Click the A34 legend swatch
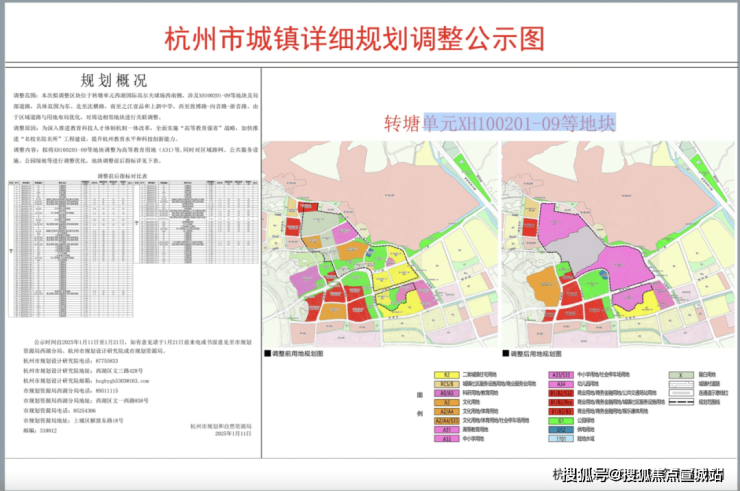 [560, 383]
